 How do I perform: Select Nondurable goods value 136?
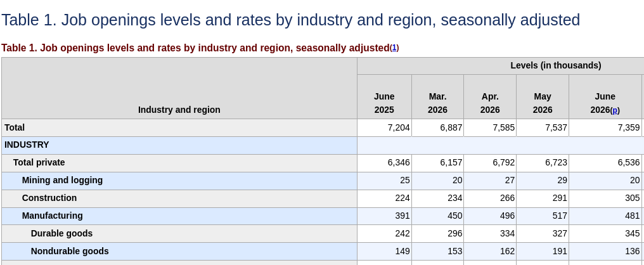tap(633, 251)
